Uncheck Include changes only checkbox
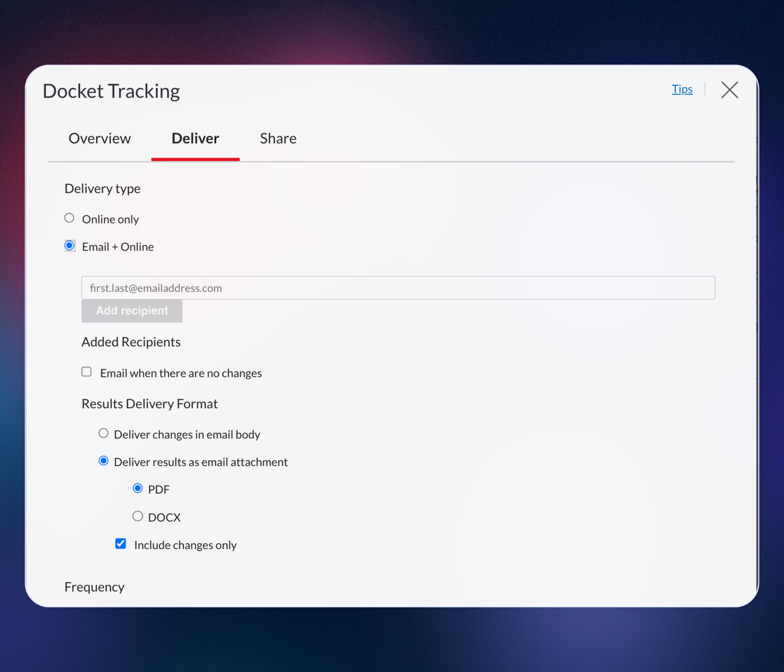The width and height of the screenshot is (784, 672). tap(121, 544)
